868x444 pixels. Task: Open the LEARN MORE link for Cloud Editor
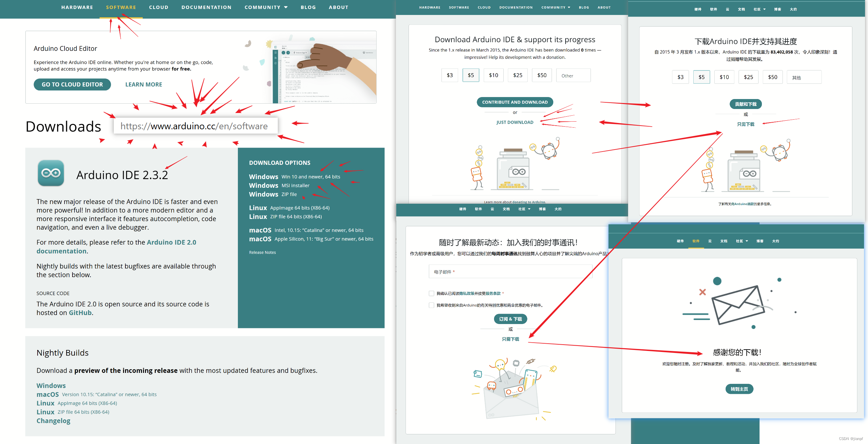[x=143, y=84]
